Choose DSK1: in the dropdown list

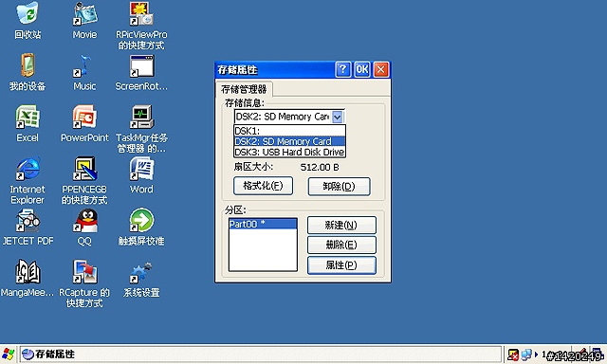point(289,131)
